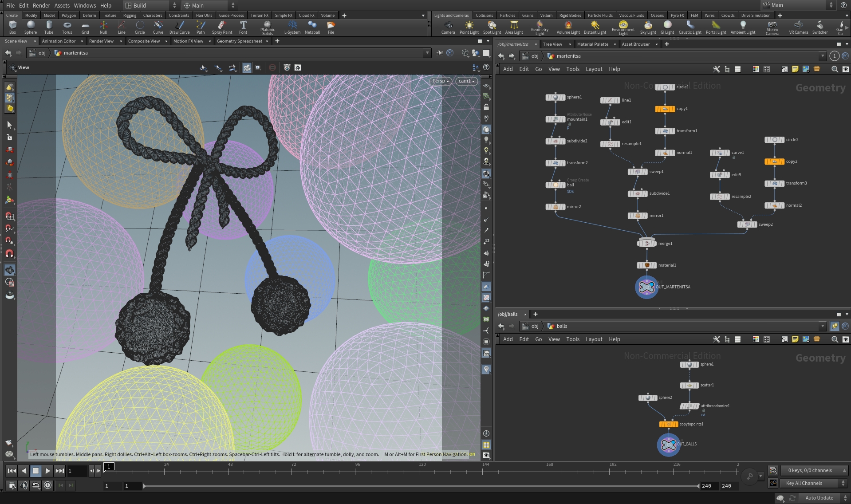The image size is (851, 504).
Task: Select the Platonic Solids tool
Action: 268,28
